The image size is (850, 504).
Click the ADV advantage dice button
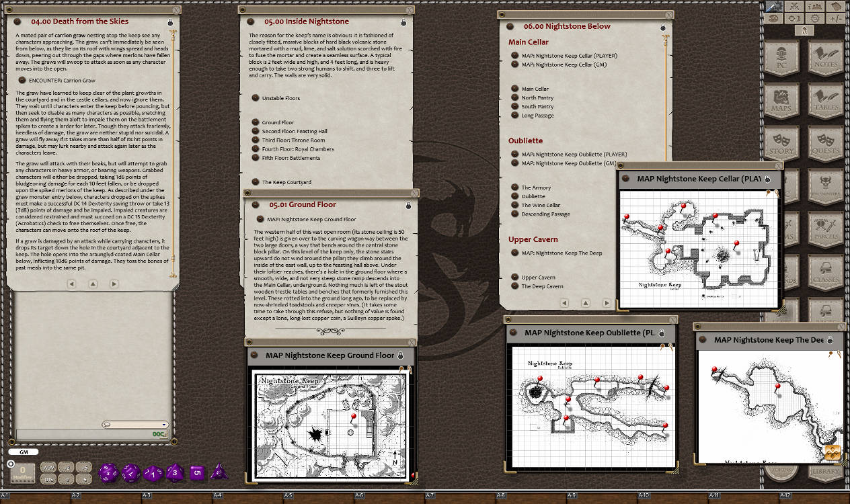click(x=49, y=468)
